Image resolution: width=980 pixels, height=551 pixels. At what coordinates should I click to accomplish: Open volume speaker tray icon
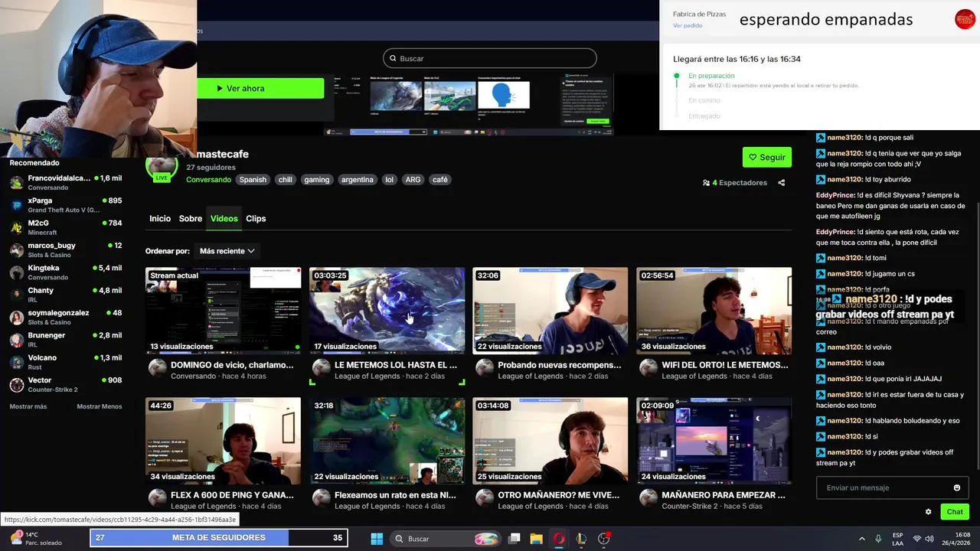click(x=929, y=539)
